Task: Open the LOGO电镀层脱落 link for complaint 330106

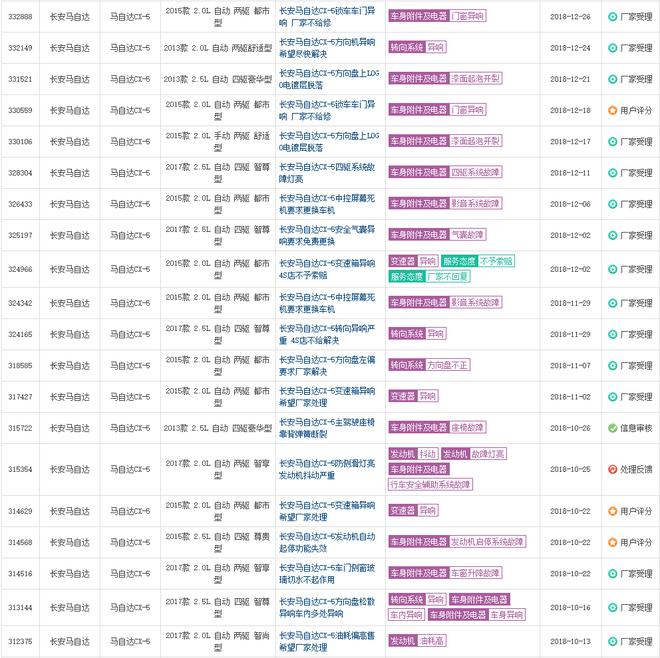Action: [329, 141]
